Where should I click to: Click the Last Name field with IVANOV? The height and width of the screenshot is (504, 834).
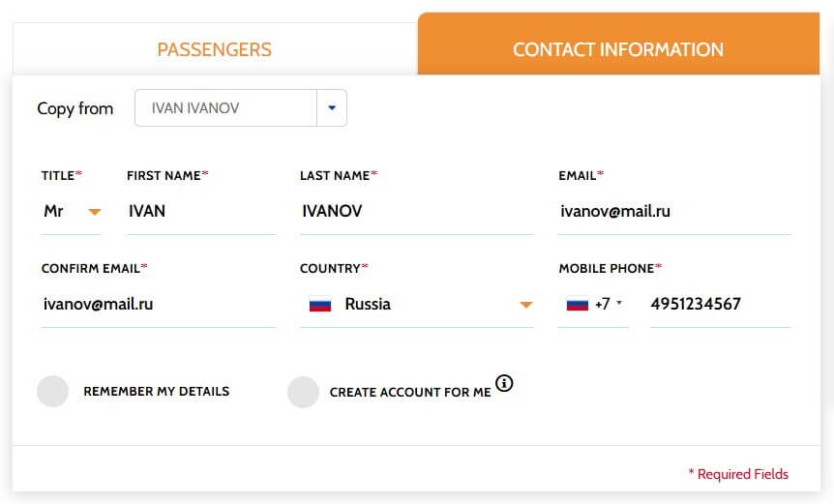tap(417, 212)
